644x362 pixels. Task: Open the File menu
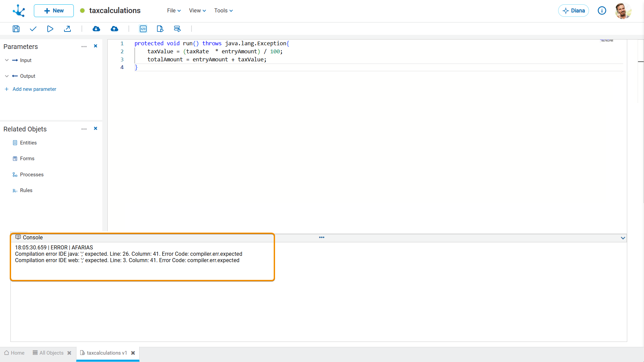pyautogui.click(x=174, y=11)
